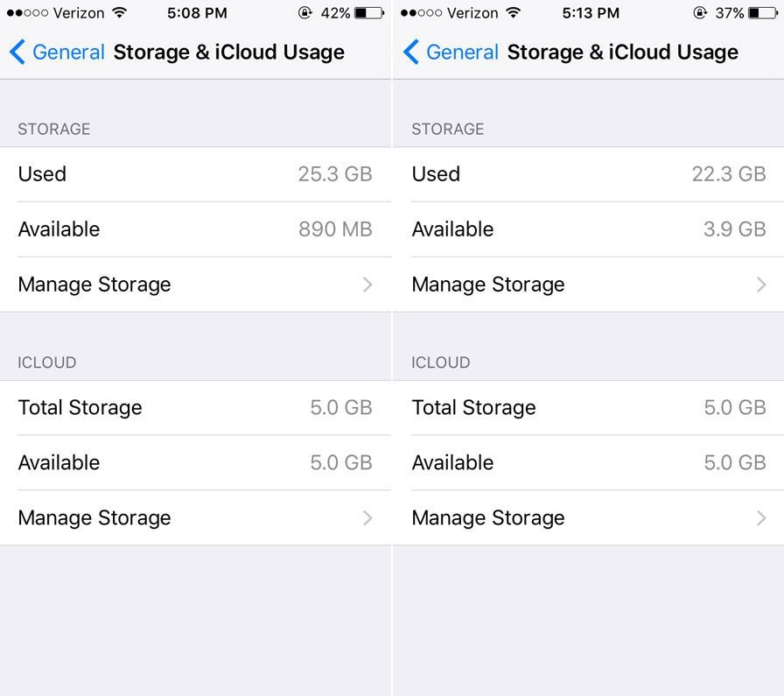Open the iCloud Manage Storage chevron on the 5:08 PM screen

[x=367, y=518]
